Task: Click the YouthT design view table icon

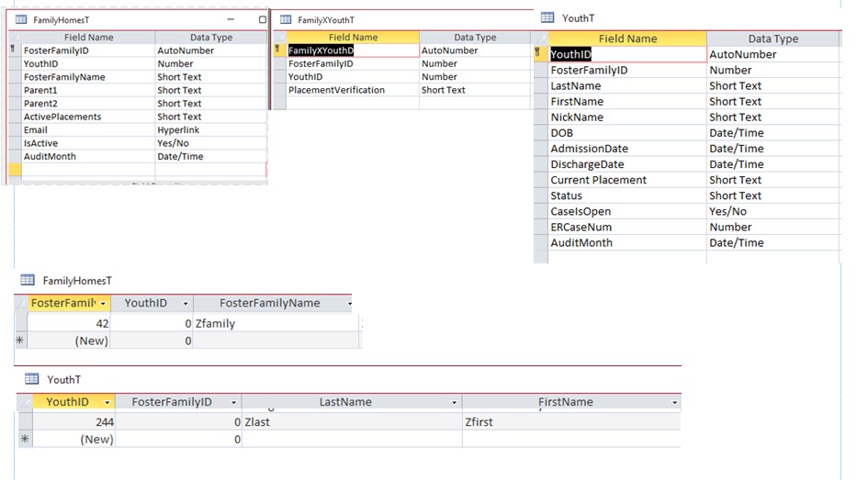Action: pos(547,17)
